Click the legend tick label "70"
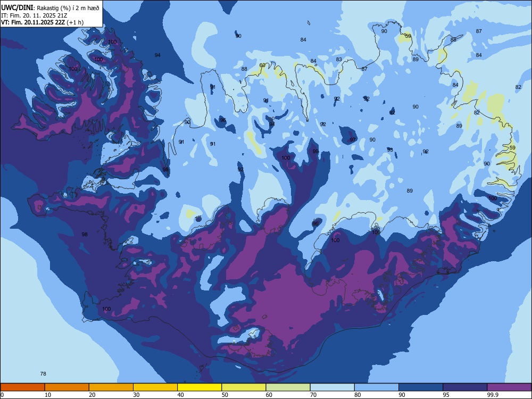532x399 pixels. tap(313, 395)
